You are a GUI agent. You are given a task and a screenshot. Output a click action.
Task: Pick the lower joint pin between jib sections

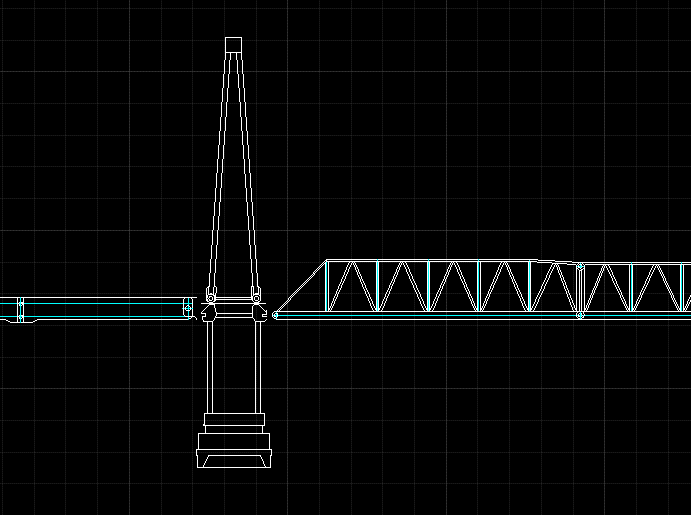pos(580,315)
